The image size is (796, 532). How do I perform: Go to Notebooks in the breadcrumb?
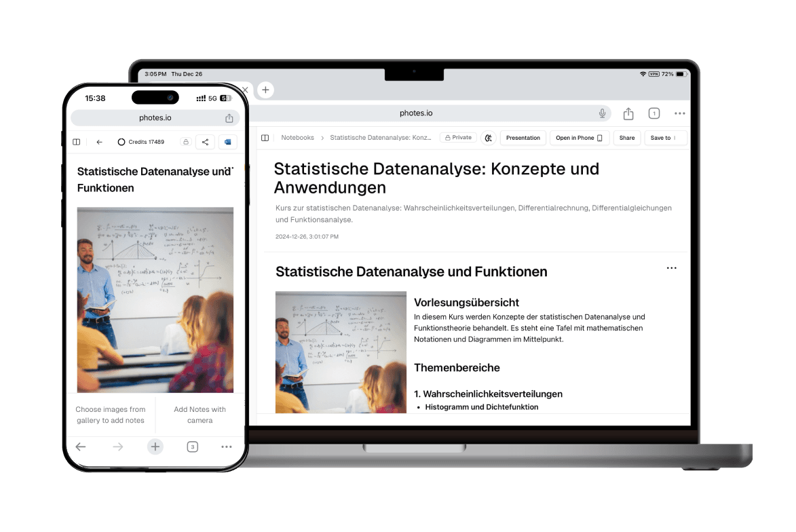tap(297, 138)
